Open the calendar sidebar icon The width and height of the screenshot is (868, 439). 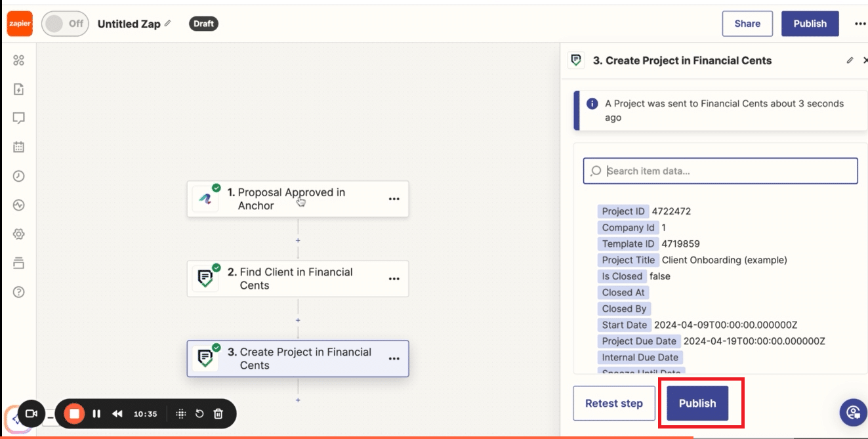18,147
